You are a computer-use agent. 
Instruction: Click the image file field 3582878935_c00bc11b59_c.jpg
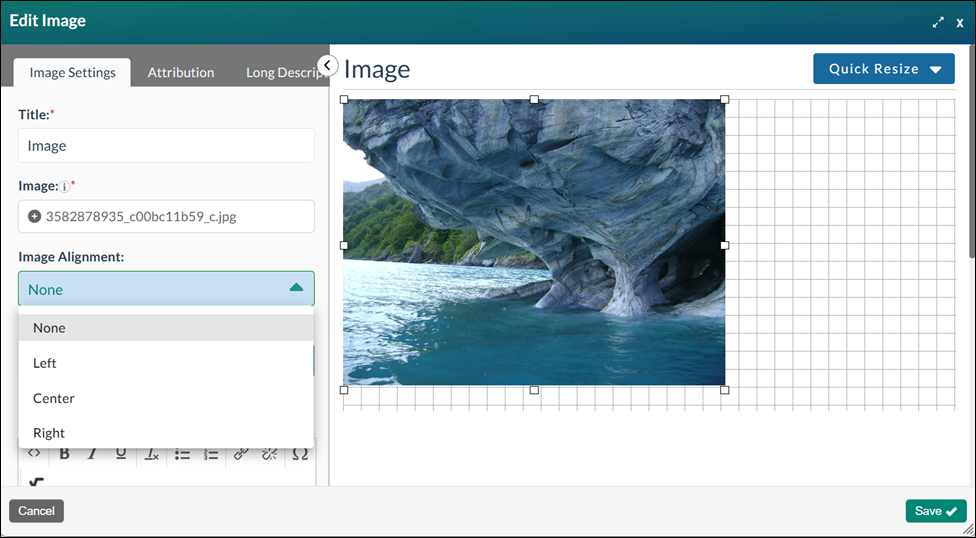166,217
